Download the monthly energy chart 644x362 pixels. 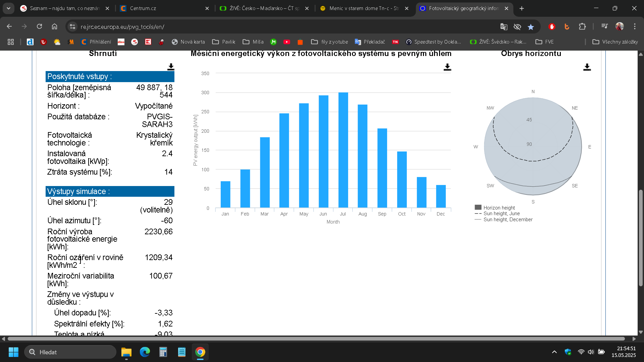[447, 67]
